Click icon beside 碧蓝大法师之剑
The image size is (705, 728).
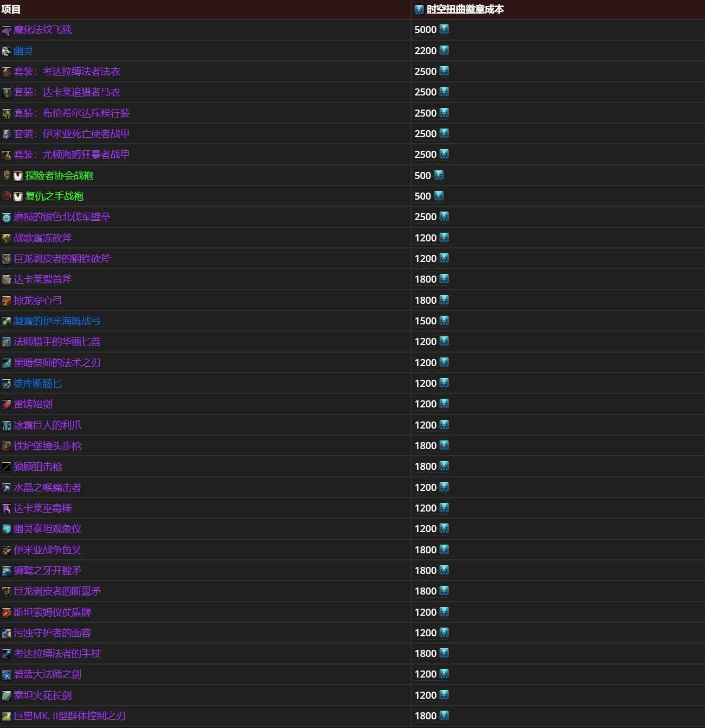coord(7,675)
